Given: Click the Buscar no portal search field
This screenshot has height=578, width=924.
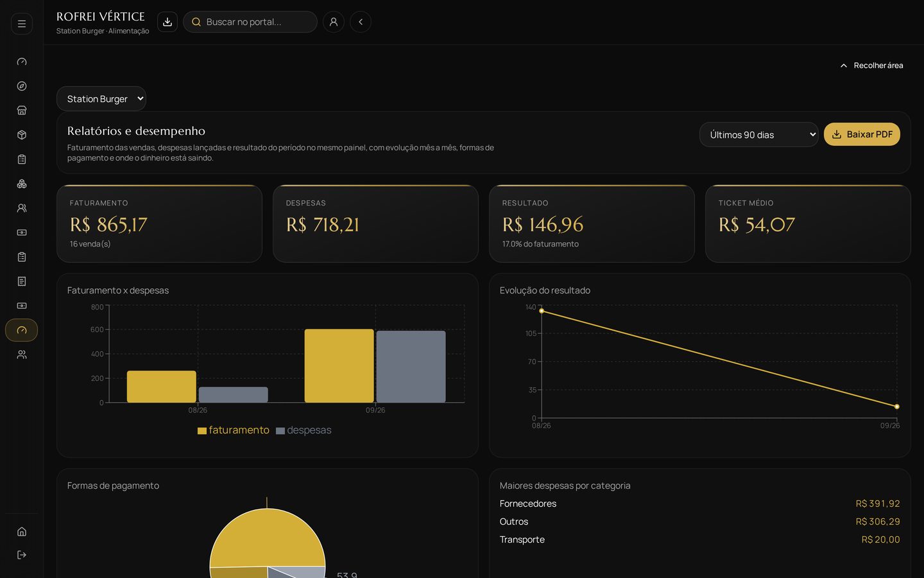Looking at the screenshot, I should click(x=250, y=22).
